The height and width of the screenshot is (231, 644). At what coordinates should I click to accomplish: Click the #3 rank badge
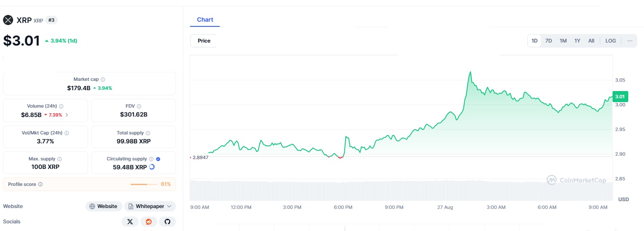click(51, 20)
